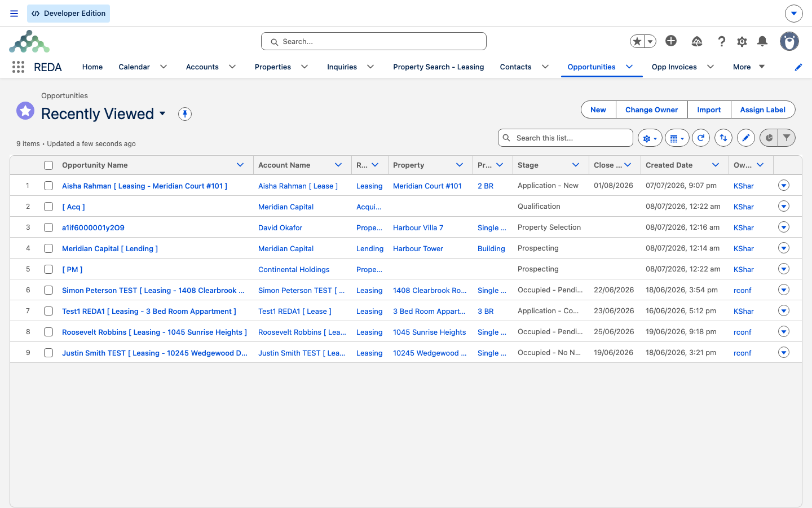The image size is (812, 508).
Task: Click the Import button
Action: coord(709,110)
